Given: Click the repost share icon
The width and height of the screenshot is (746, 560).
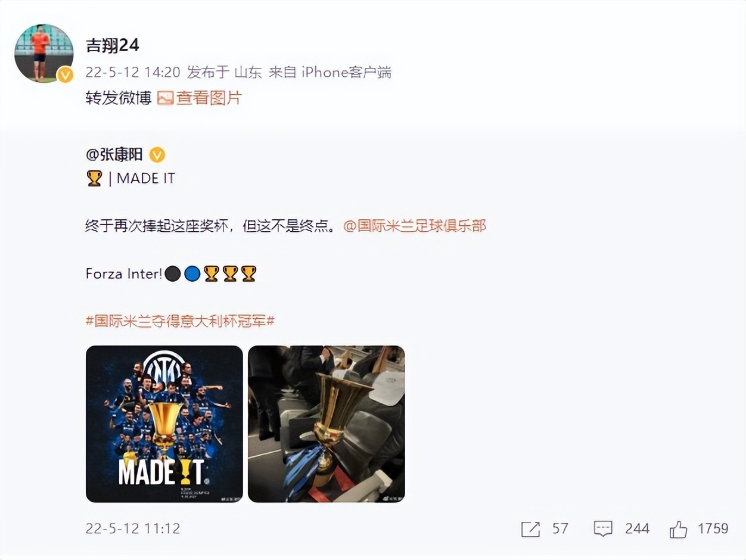Looking at the screenshot, I should pos(530,529).
